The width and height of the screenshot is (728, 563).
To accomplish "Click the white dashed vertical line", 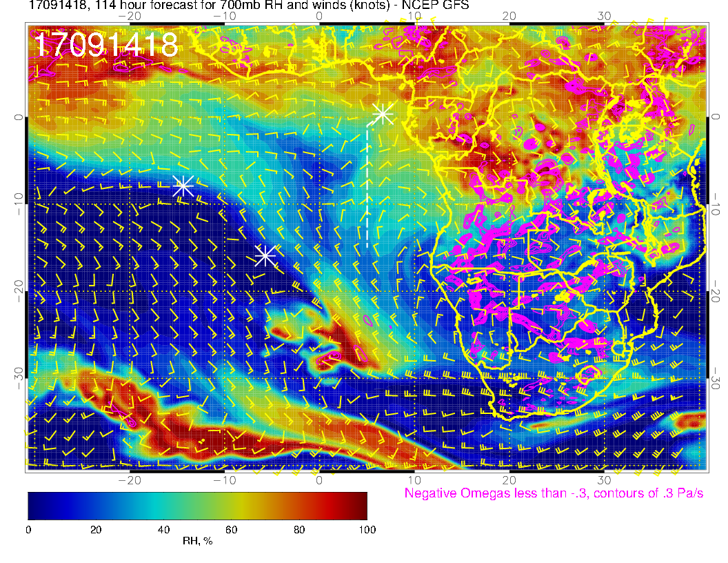I will tap(367, 186).
